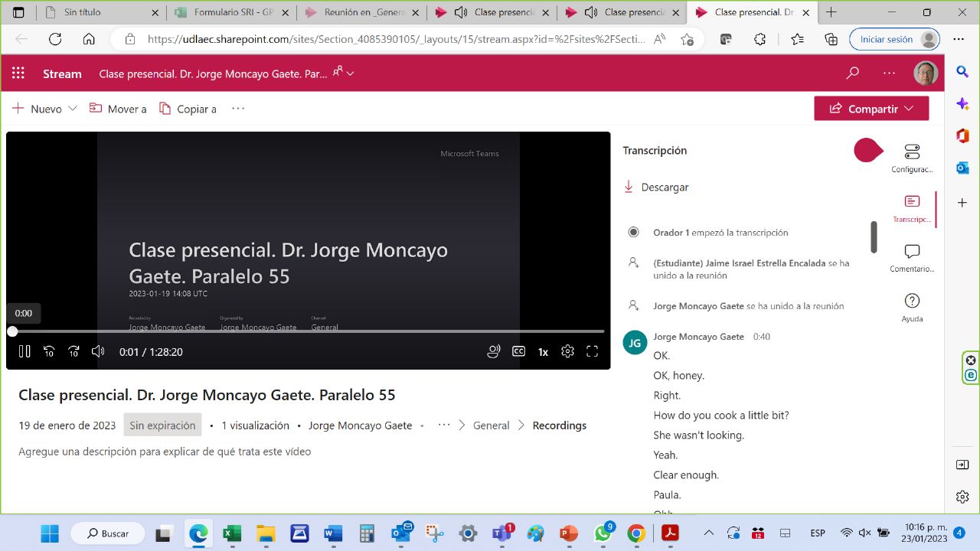Viewport: 980px width, 551px height.
Task: Skip forward 10 seconds
Action: point(73,352)
